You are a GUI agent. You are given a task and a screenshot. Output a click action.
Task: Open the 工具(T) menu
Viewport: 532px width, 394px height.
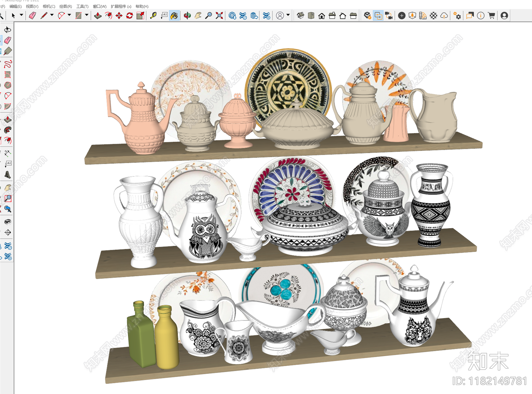tap(82, 6)
